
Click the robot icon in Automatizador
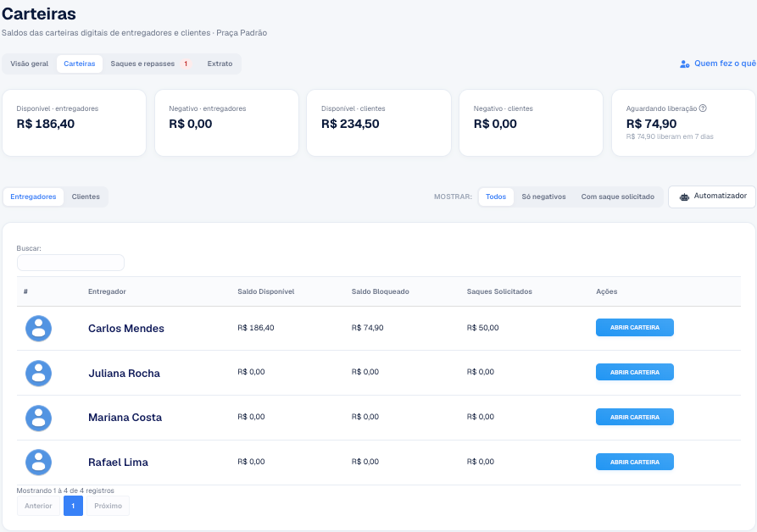(684, 197)
